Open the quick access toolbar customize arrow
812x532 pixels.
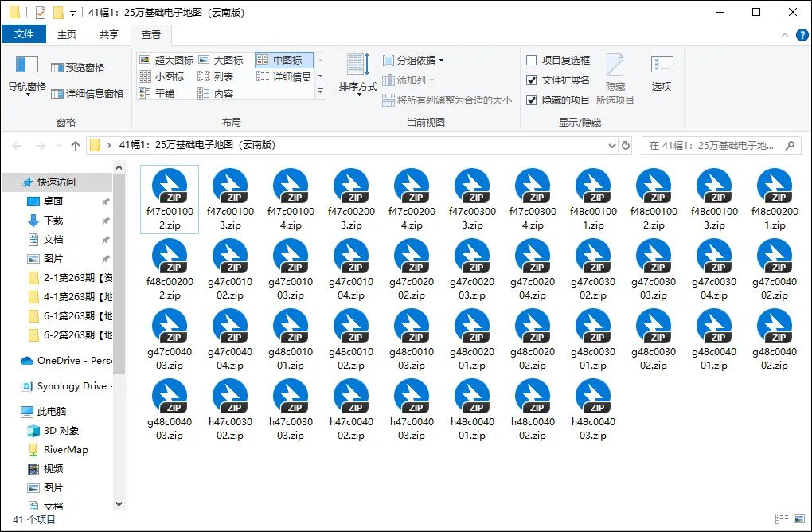tap(72, 13)
